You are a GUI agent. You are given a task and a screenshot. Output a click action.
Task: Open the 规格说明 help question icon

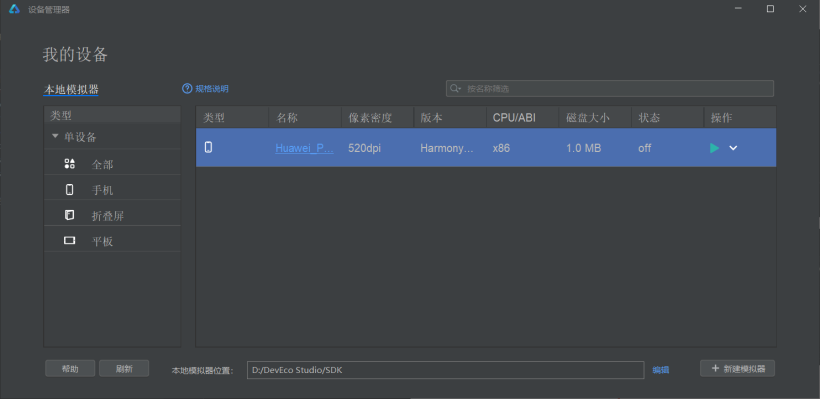pos(187,88)
